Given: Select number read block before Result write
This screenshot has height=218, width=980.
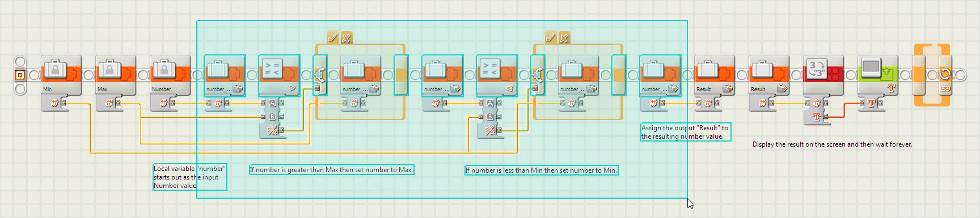Looking at the screenshot, I should tap(660, 75).
